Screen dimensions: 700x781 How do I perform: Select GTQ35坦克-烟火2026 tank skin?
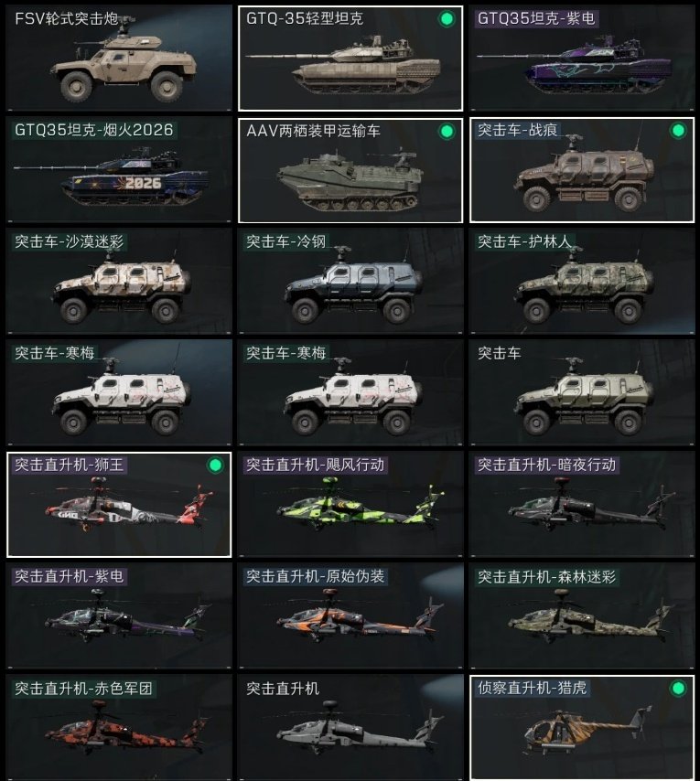point(119,170)
